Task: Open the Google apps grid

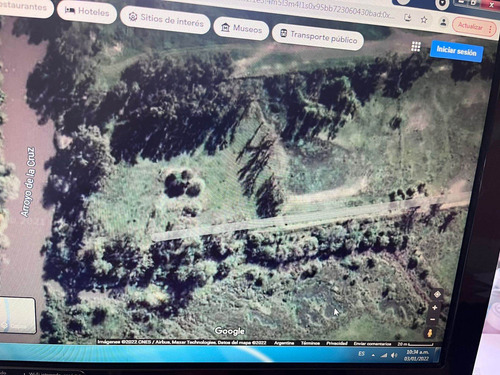Action: tap(416, 46)
